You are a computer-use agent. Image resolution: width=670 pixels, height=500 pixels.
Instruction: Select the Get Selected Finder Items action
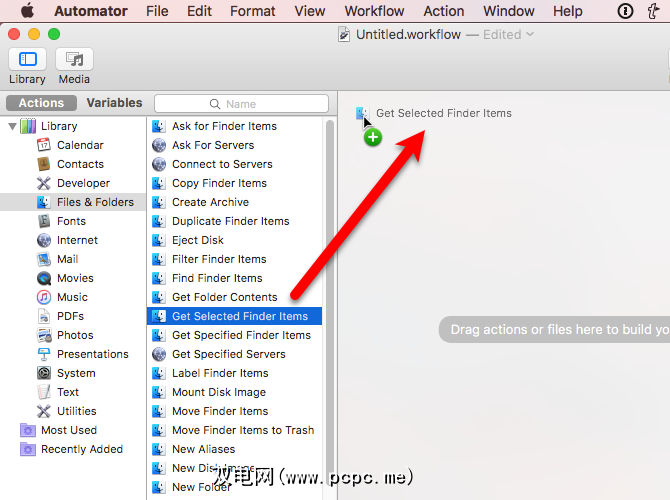pyautogui.click(x=235, y=316)
